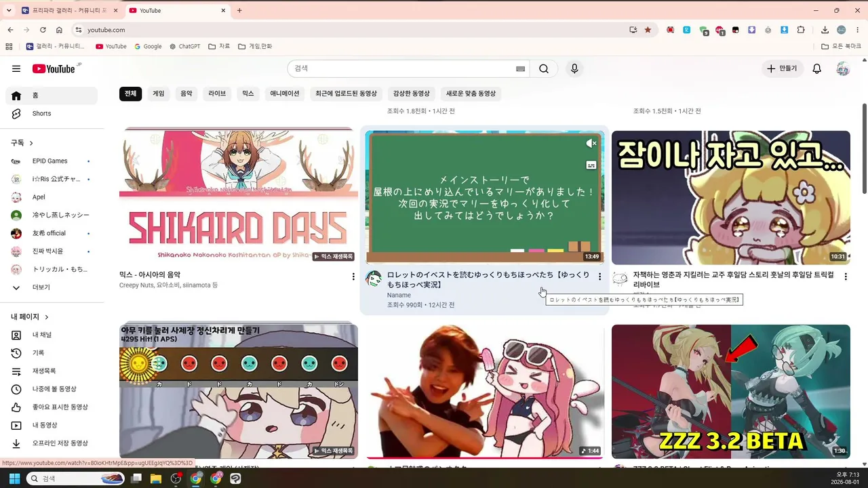Open the Chrome three-dot menu
Viewport: 868px width, 488px height.
[858, 30]
